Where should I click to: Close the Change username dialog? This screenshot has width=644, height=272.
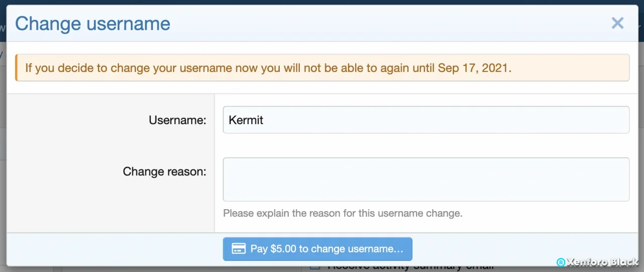pyautogui.click(x=617, y=23)
